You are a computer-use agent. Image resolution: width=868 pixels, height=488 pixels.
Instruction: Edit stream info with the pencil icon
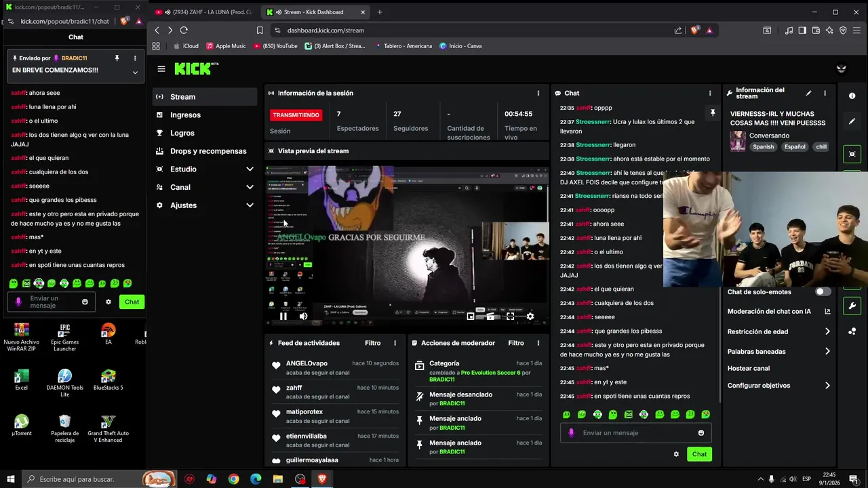tap(808, 93)
